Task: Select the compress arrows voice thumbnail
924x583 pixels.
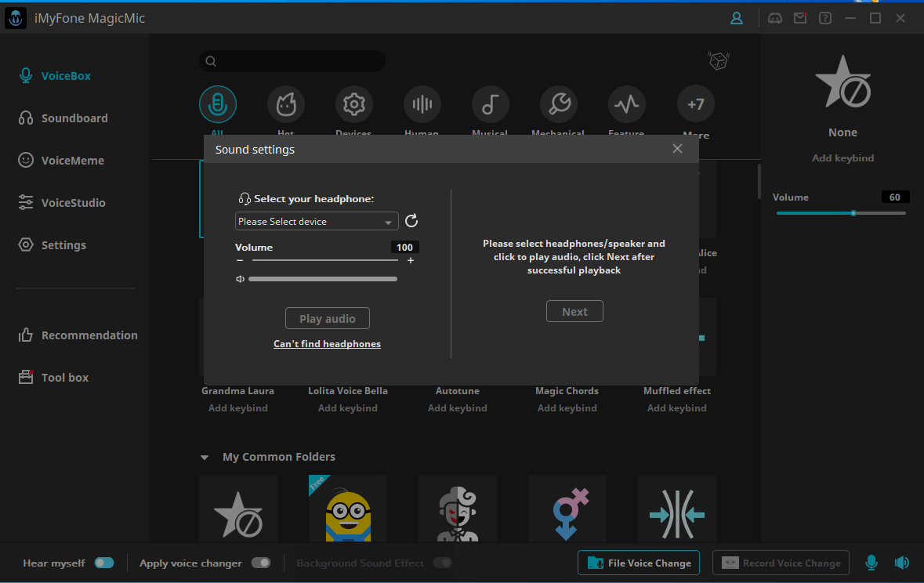Action: point(676,509)
